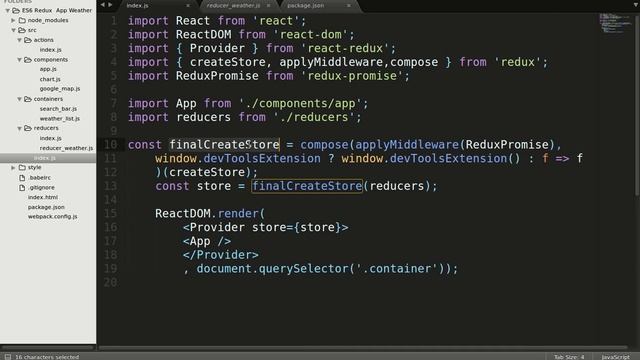Click 'react-redux' string on line 3
Screen dimensions: 640x360
[x=345, y=49]
